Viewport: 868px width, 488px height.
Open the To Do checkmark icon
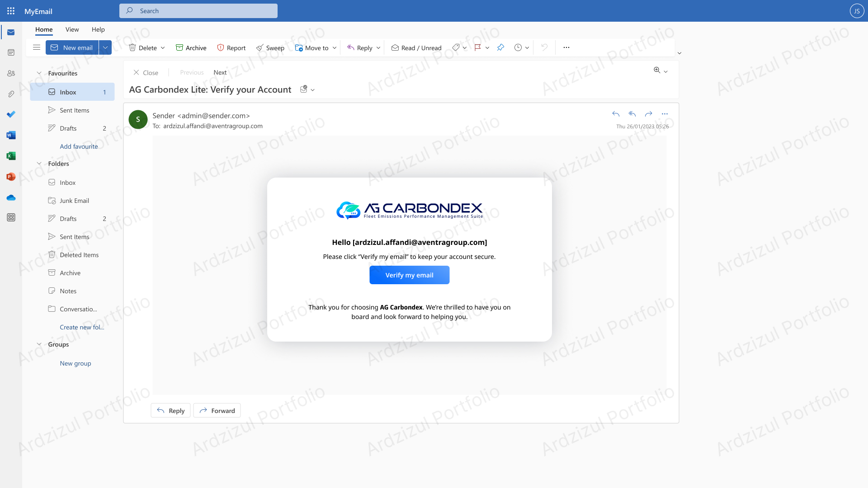click(11, 114)
